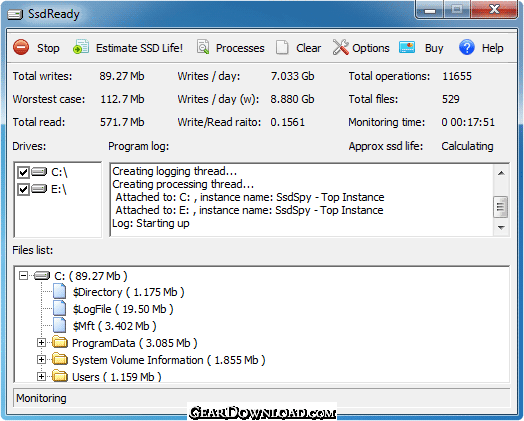524x421 pixels.
Task: Click the Clear toolbar label
Action: (308, 48)
